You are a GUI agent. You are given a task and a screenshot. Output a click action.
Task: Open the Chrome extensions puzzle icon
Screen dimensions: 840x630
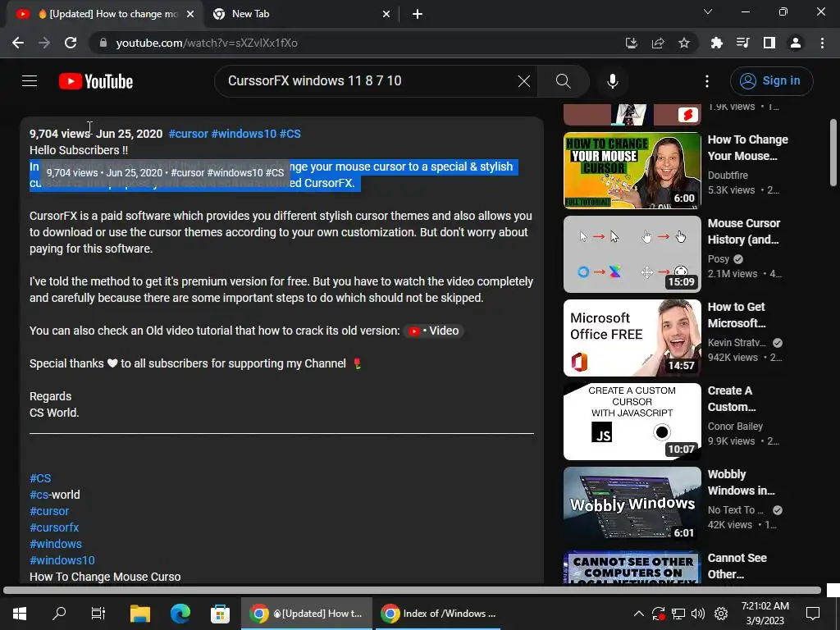(716, 43)
